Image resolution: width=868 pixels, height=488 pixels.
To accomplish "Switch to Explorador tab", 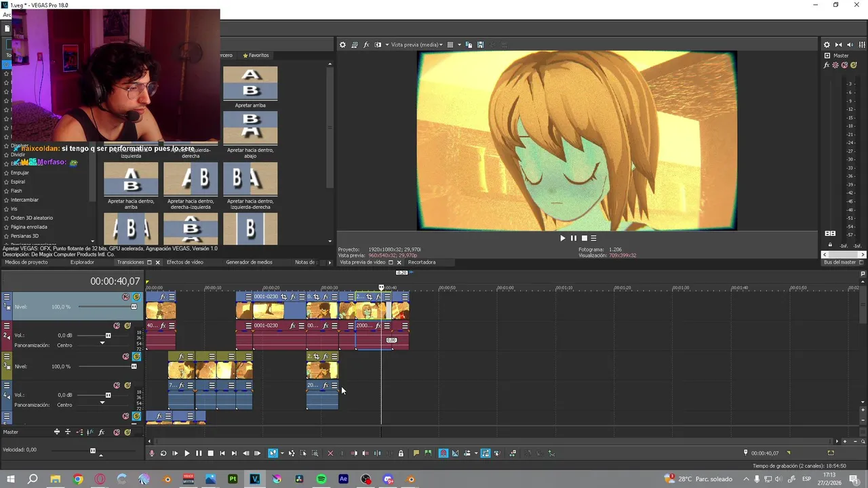I will (83, 262).
